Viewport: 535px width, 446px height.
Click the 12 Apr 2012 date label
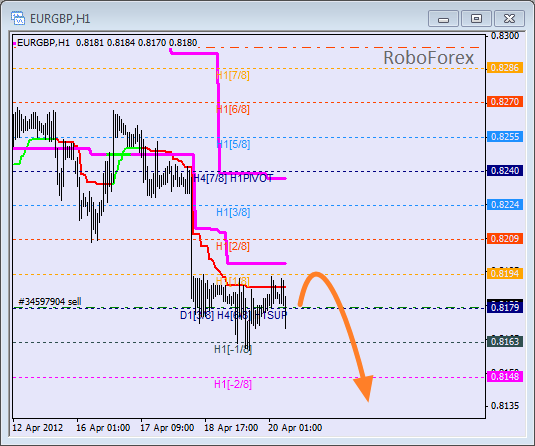tap(38, 428)
